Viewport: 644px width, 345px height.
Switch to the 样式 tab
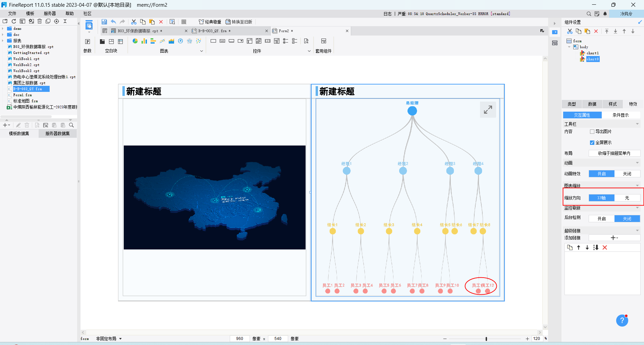click(x=613, y=104)
